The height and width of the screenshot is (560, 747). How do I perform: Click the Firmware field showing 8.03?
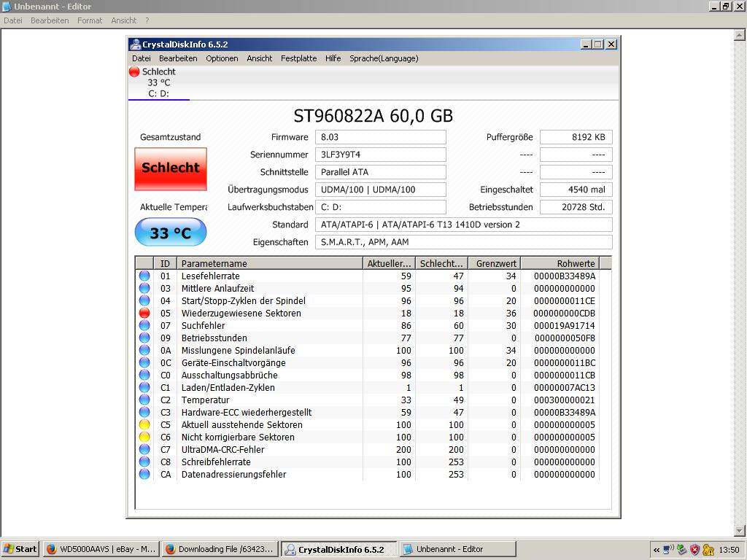(381, 137)
